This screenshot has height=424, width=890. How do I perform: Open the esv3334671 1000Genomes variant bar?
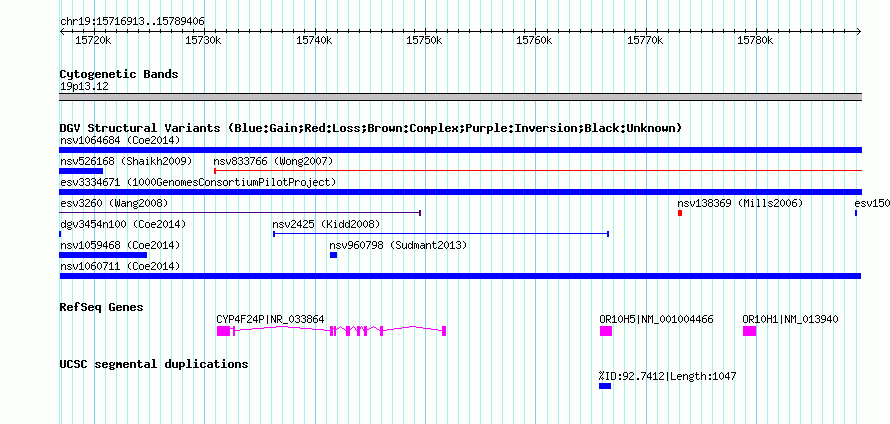[460, 192]
